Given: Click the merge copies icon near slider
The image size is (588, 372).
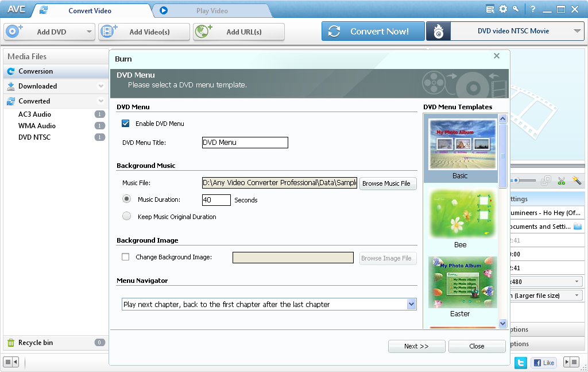Looking at the screenshot, I should click(546, 181).
